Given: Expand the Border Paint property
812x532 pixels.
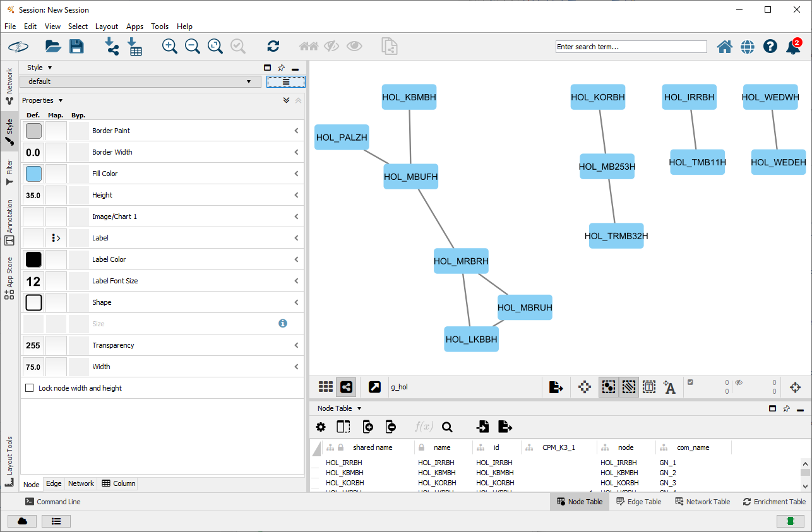Looking at the screenshot, I should tap(296, 131).
